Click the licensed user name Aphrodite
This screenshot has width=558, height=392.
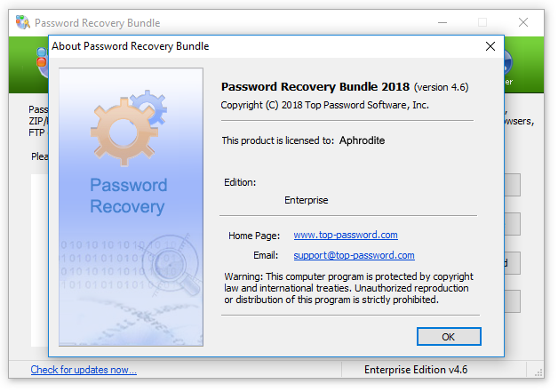tap(363, 140)
